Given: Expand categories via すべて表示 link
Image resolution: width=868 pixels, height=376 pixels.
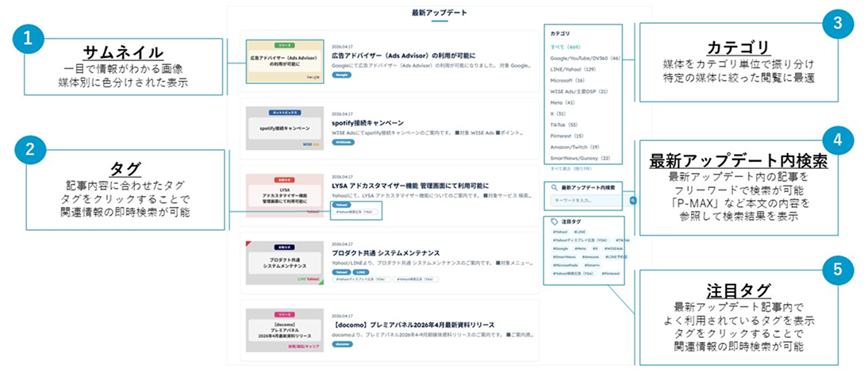Looking at the screenshot, I should tap(570, 168).
